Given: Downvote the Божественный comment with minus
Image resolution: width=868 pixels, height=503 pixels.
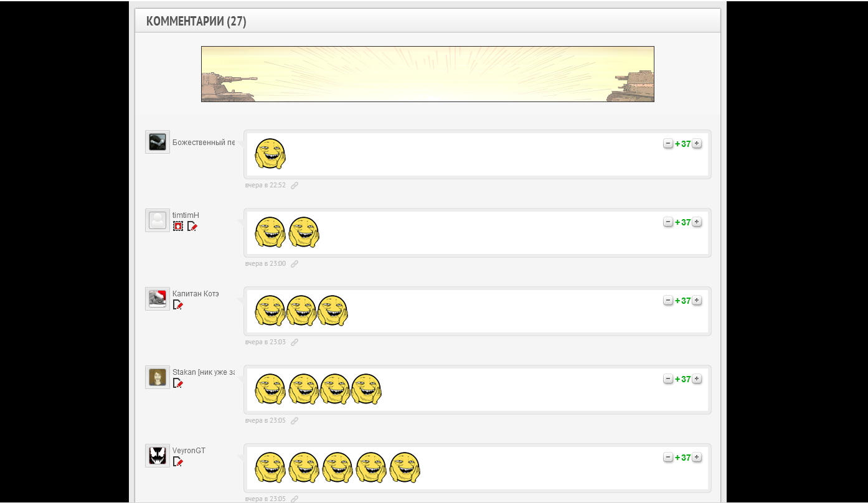Looking at the screenshot, I should coord(668,144).
